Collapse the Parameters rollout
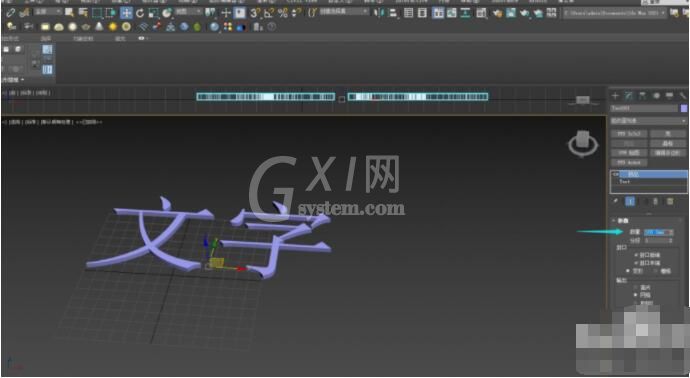 point(622,220)
